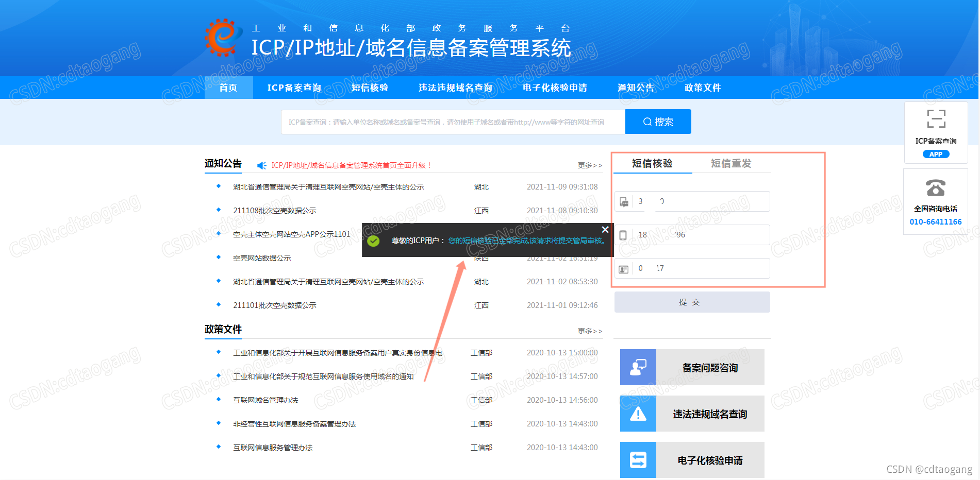Click the ICP备案查询 scan frame icon
The image size is (980, 480).
936,119
